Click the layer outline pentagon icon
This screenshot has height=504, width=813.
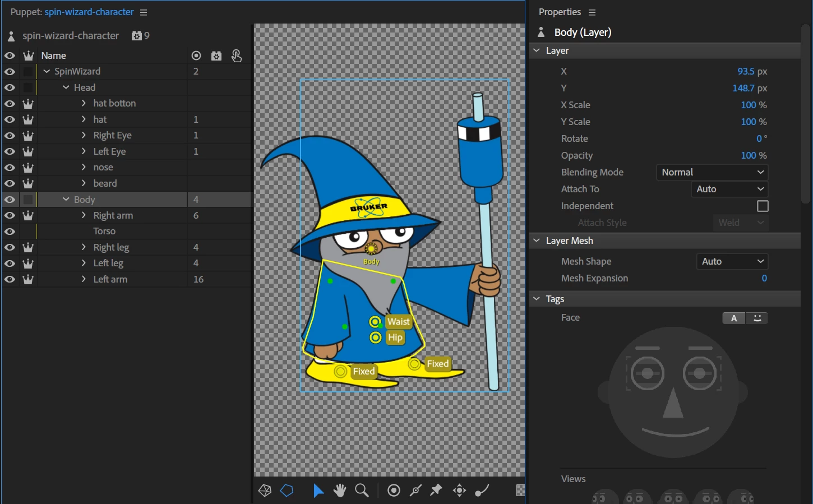coord(287,491)
